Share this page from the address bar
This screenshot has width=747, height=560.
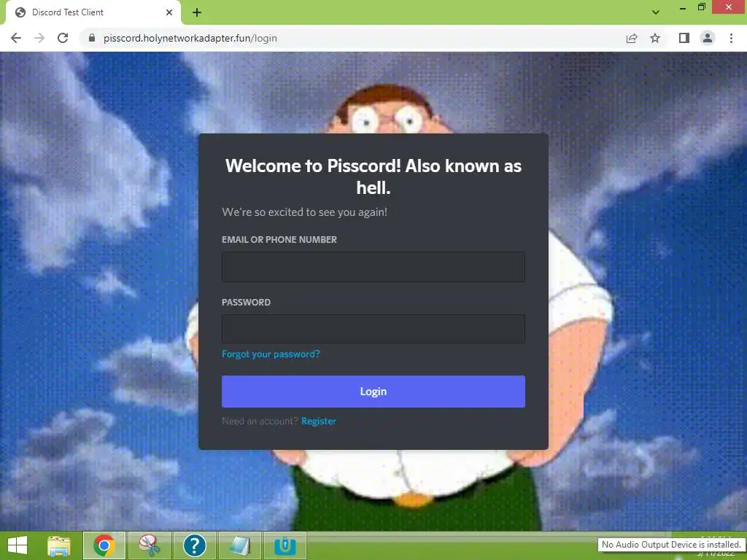[632, 38]
